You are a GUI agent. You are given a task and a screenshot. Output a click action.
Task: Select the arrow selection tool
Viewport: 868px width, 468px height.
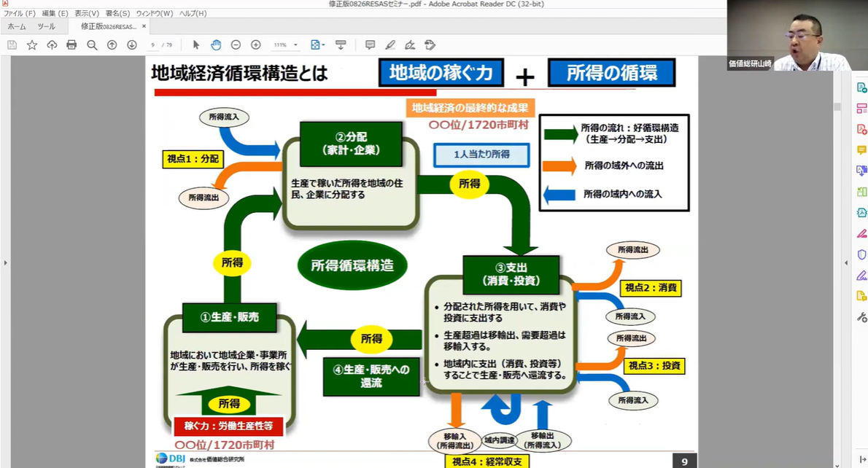pyautogui.click(x=196, y=44)
